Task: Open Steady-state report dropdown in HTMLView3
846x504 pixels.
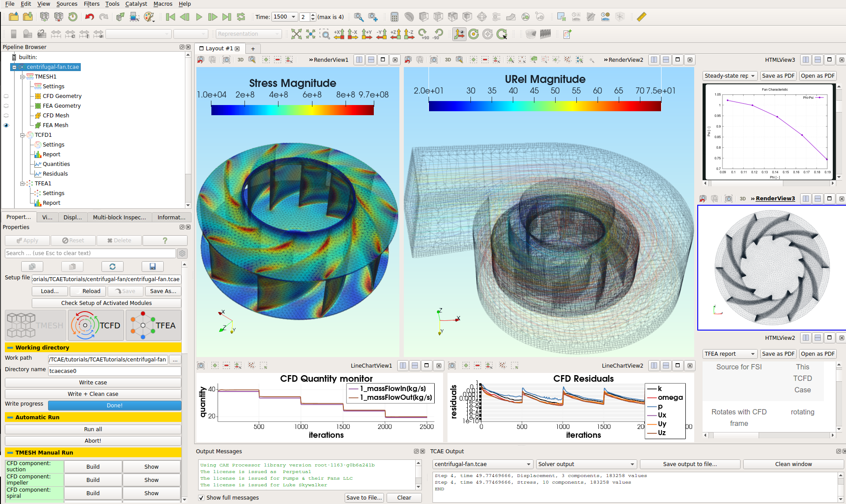Action: click(x=730, y=76)
